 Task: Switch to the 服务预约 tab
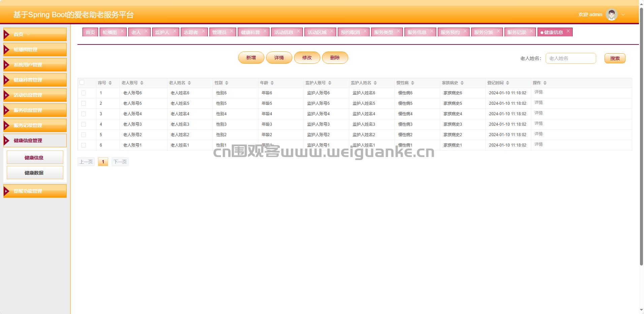(x=450, y=32)
